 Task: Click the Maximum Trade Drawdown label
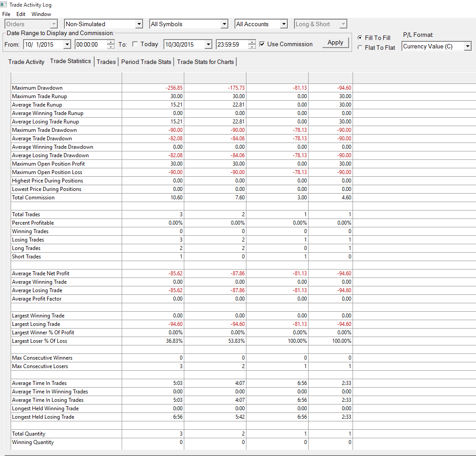tap(44, 130)
